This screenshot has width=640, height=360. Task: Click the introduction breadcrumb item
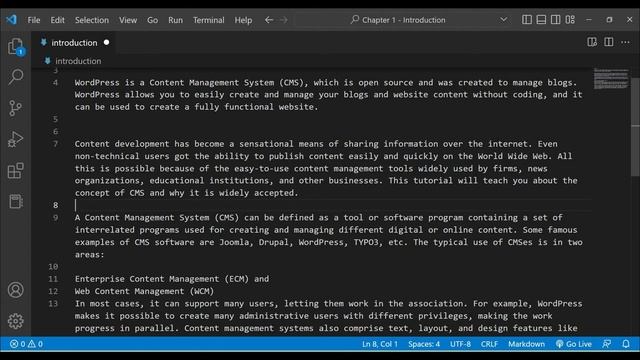tap(78, 61)
